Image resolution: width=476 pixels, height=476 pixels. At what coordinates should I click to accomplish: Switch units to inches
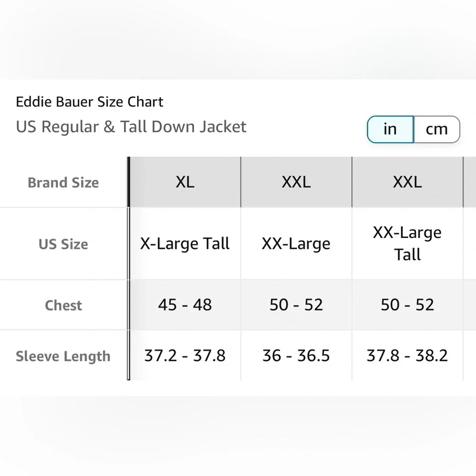(x=389, y=129)
